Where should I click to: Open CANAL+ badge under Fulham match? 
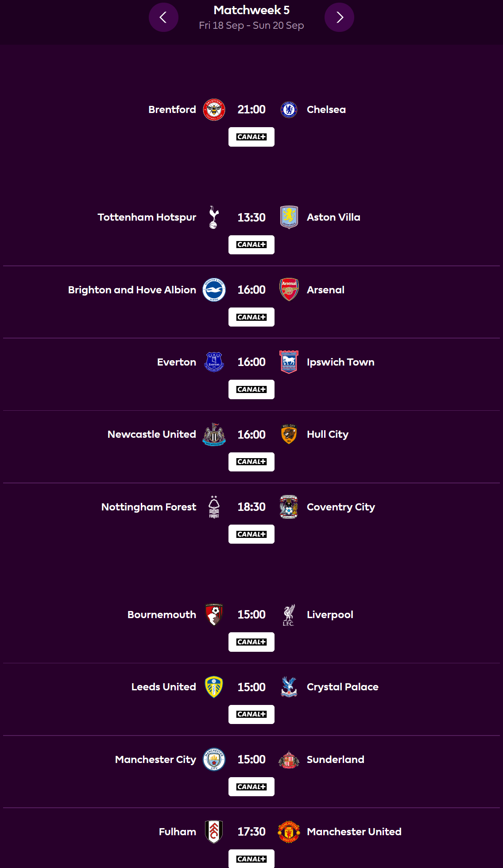point(251,859)
